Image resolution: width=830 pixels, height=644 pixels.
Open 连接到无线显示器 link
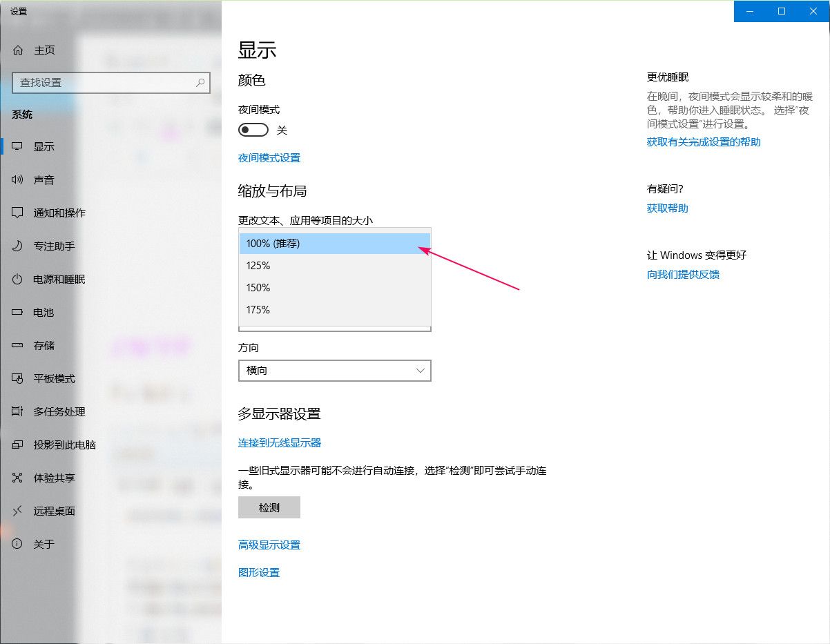[280, 443]
